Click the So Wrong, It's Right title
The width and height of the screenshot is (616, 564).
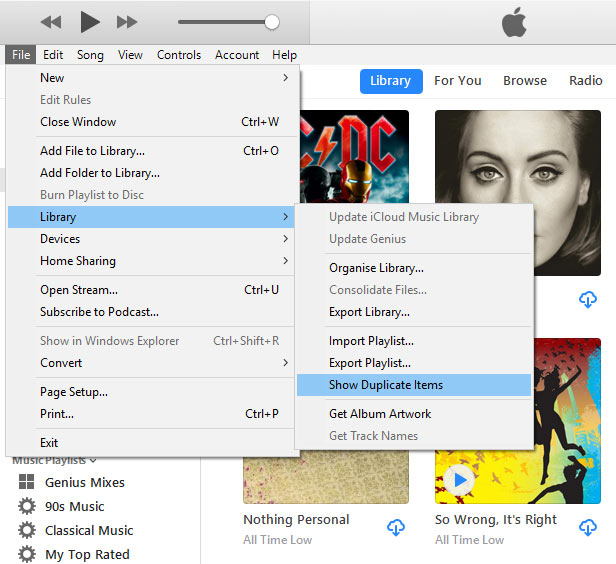point(496,520)
